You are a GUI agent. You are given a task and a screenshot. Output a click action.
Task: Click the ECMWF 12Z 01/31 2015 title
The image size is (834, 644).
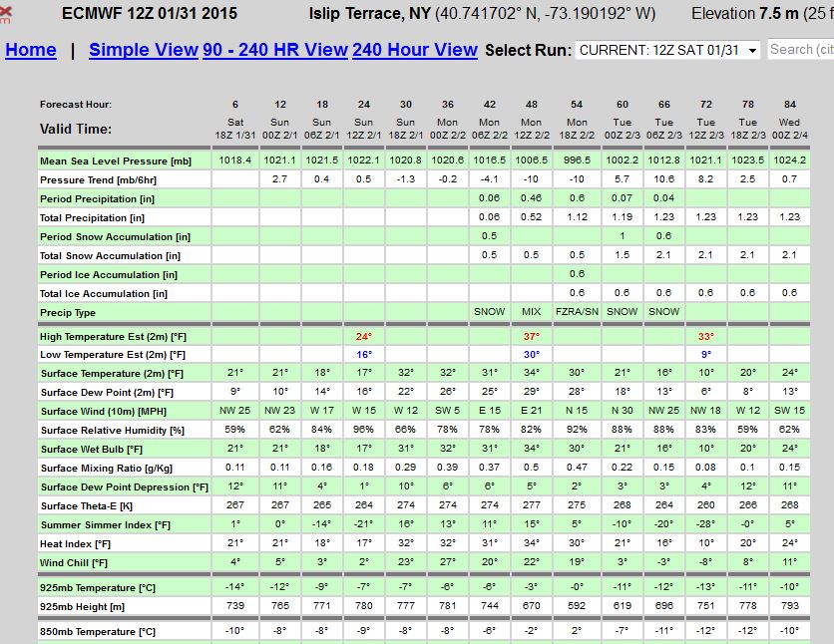(x=150, y=13)
